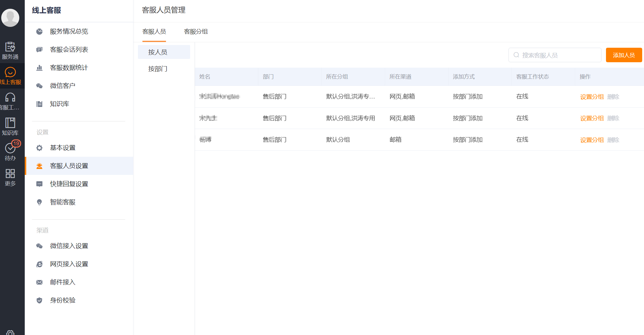The height and width of the screenshot is (335, 644).
Task: Open 身份校验 in the sidebar
Action: [62, 300]
